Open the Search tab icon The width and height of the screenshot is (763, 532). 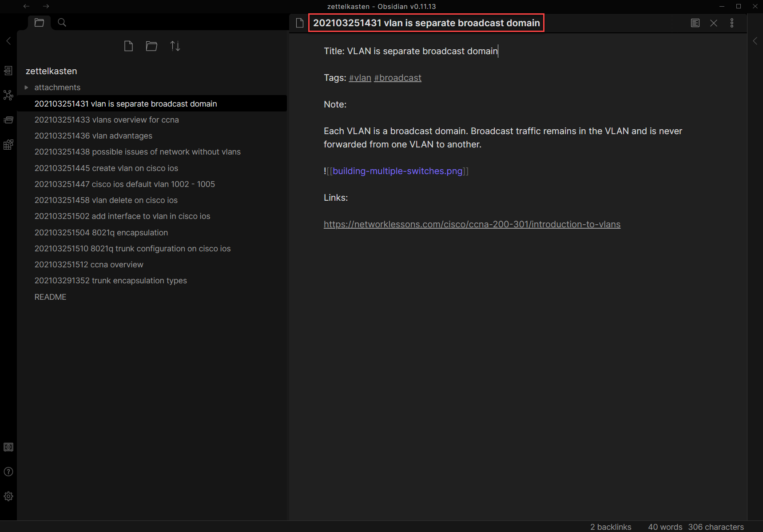pos(62,22)
